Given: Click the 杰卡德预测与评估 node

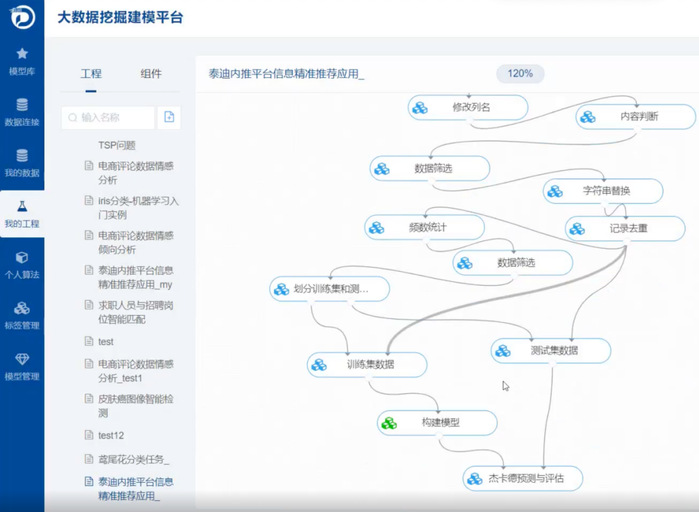Looking at the screenshot, I should point(523,478).
